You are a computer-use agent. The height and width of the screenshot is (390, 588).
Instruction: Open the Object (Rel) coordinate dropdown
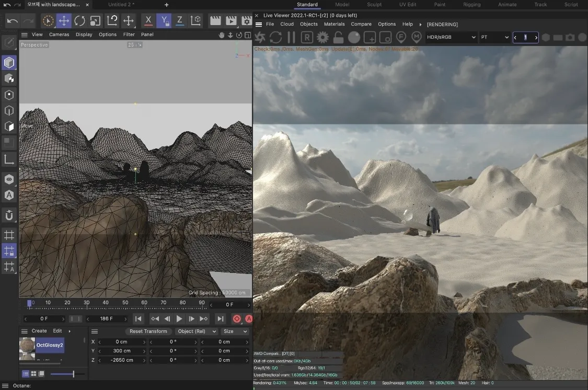coord(196,331)
